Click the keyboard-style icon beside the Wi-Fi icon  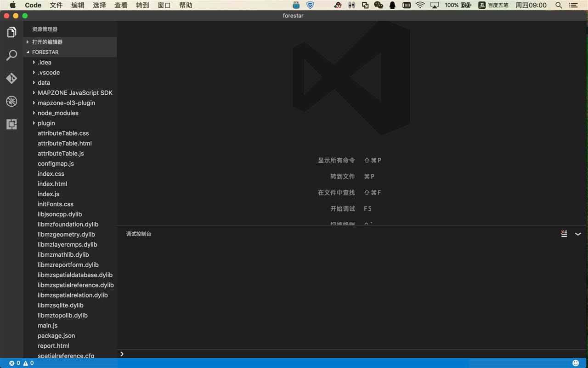406,5
